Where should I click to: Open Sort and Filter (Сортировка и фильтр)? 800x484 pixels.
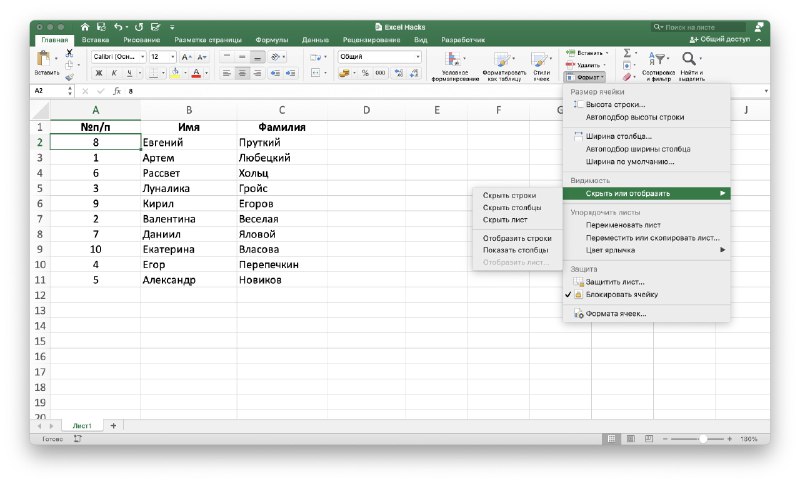pos(658,66)
